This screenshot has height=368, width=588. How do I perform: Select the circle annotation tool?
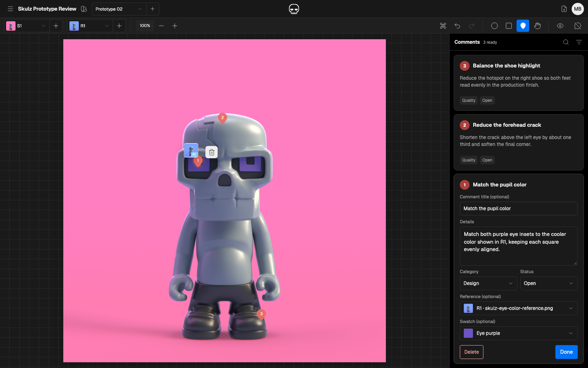tap(494, 26)
